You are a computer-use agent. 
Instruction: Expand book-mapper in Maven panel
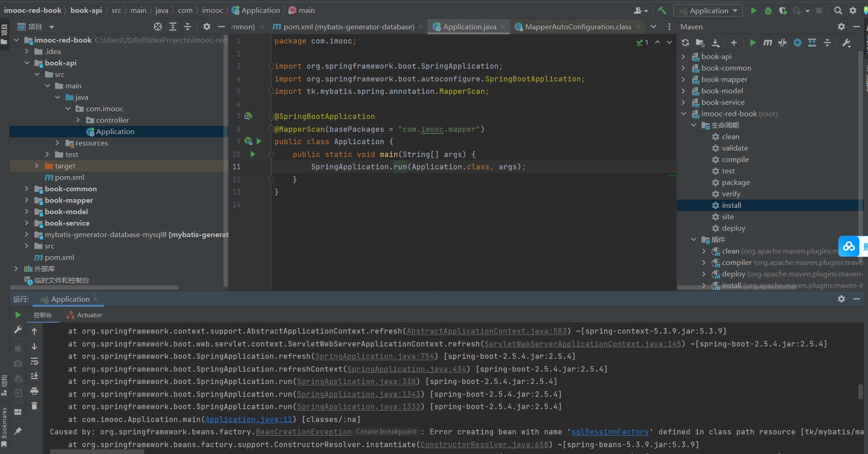click(684, 79)
